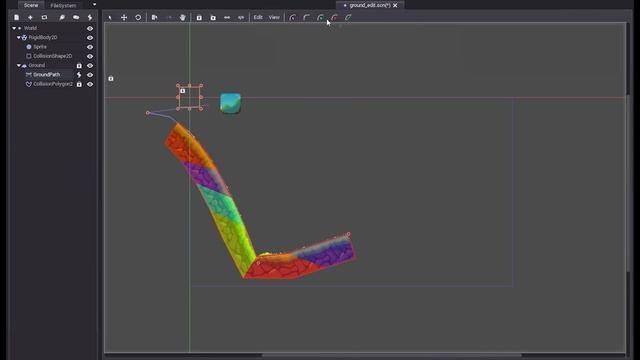Viewport: 640px width, 360px height.
Task: Select the GroundPath node in tree
Action: (47, 75)
